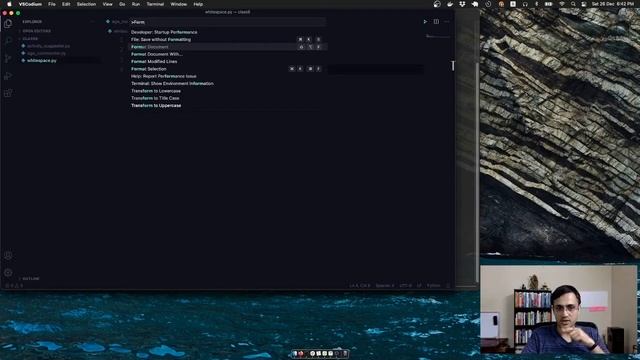Open Wi-Fi status in menu bar
The image size is (640, 360).
click(x=562, y=4)
